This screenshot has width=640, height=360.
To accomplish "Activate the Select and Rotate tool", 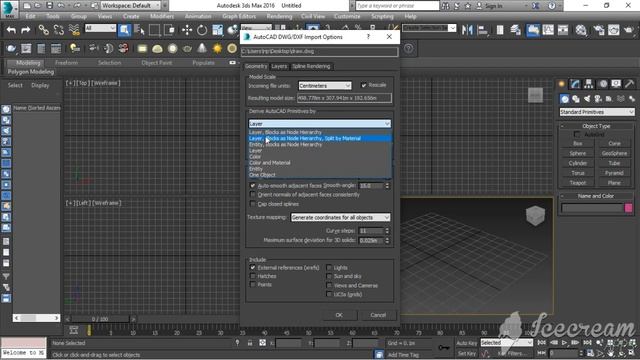I will 202,30.
